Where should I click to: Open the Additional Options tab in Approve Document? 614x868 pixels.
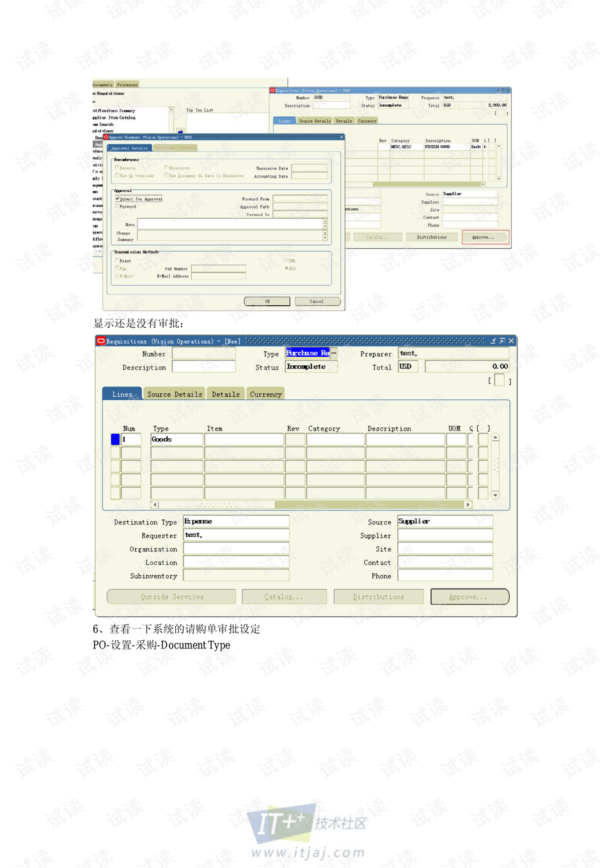(x=175, y=147)
